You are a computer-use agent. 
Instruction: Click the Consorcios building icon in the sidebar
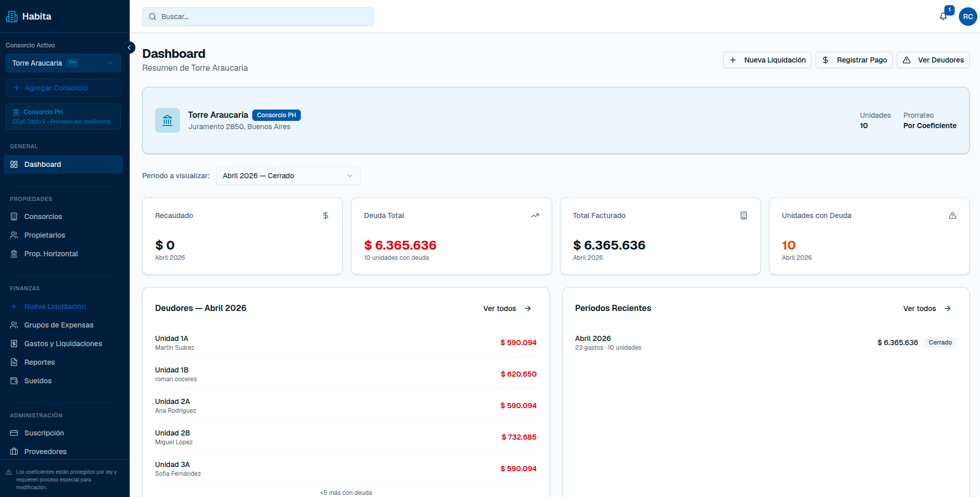click(14, 216)
